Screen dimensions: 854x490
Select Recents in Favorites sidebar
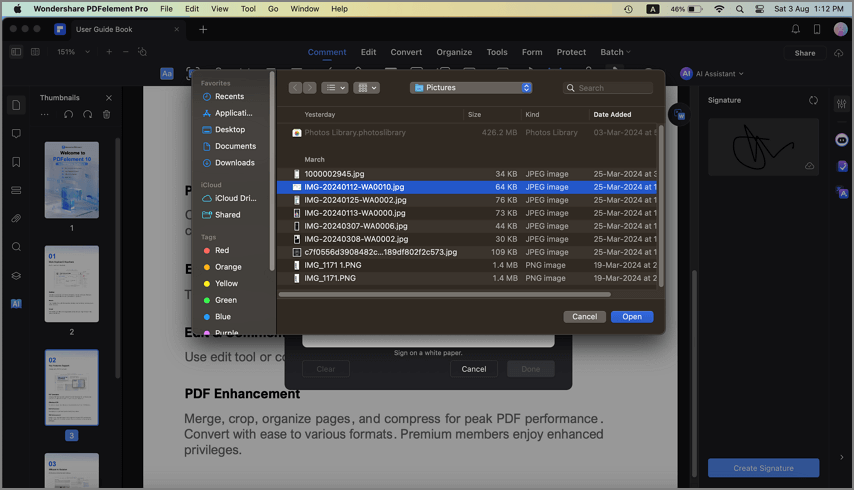point(229,96)
